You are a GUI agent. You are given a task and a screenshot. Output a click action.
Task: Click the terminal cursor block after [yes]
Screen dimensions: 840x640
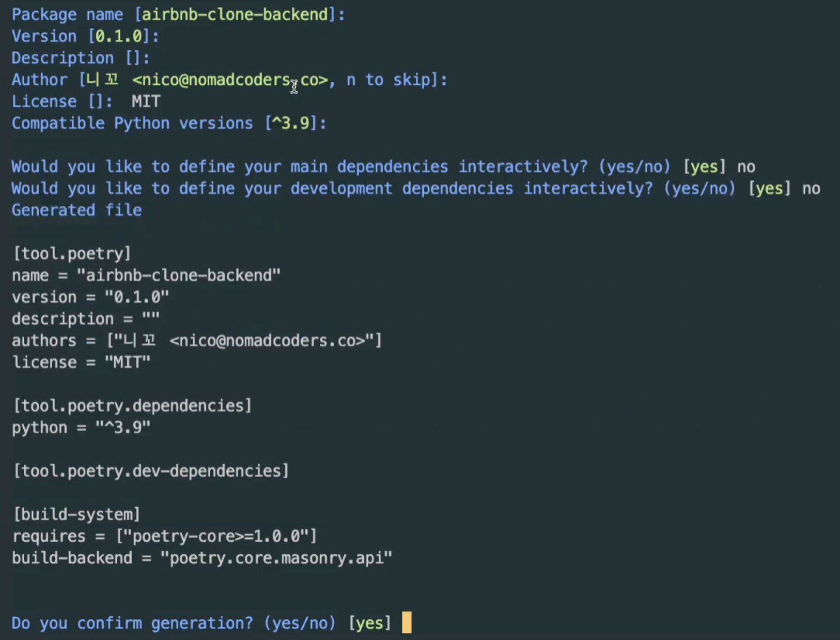click(x=407, y=622)
